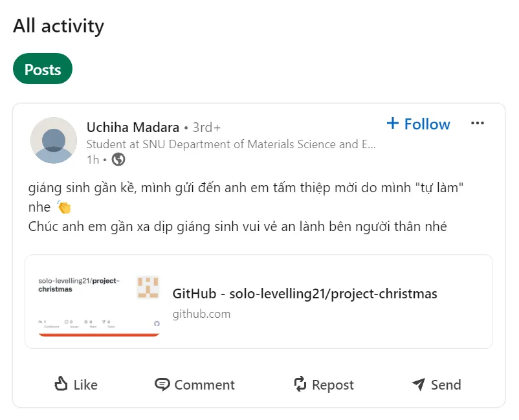The image size is (519, 420).
Task: Open Uchiha Madara's profile via their name
Action: 132,127
